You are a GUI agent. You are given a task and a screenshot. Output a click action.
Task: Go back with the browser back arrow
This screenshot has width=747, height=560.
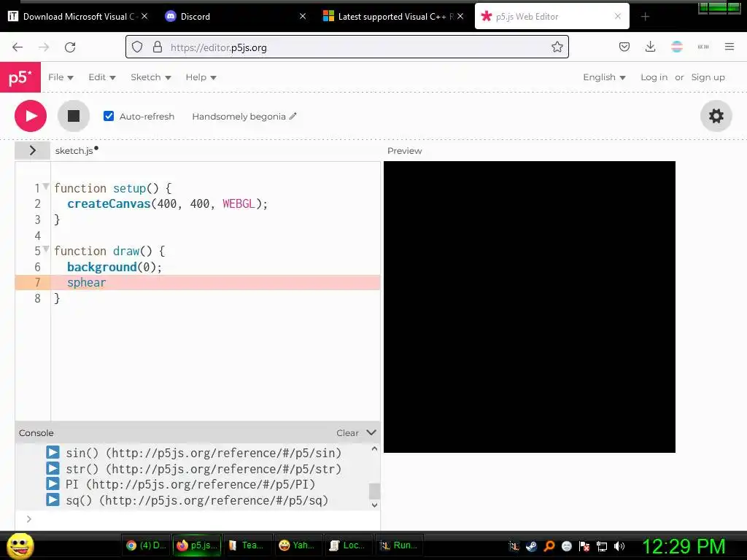pyautogui.click(x=18, y=47)
